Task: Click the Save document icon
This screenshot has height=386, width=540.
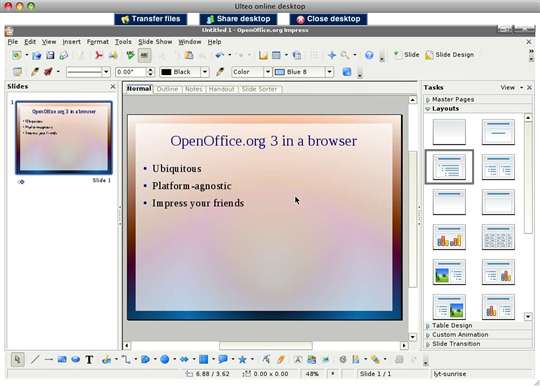Action: click(x=50, y=55)
